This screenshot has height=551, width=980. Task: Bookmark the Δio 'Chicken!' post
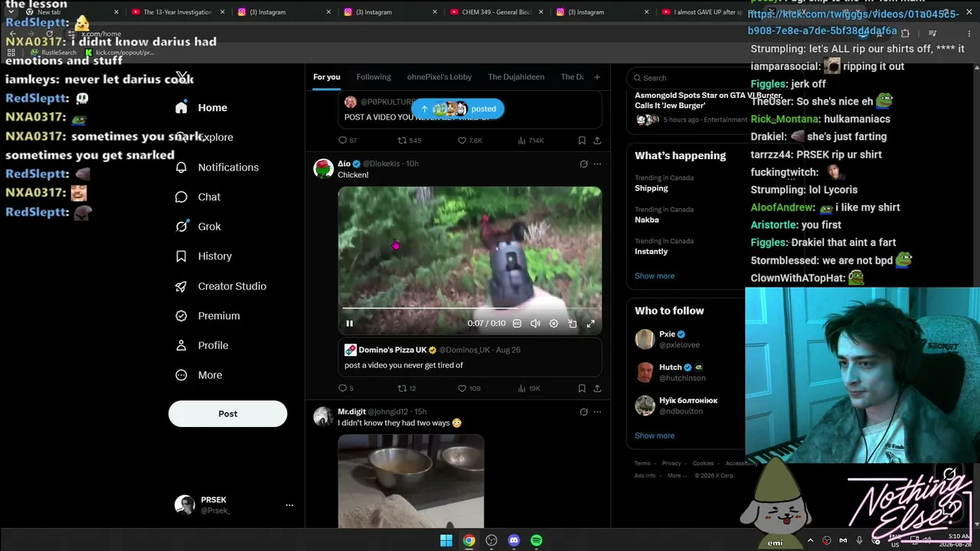582,389
